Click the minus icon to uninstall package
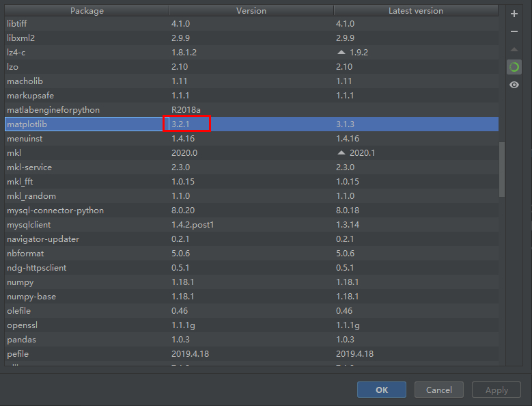Image resolution: width=532 pixels, height=406 pixels. (514, 31)
